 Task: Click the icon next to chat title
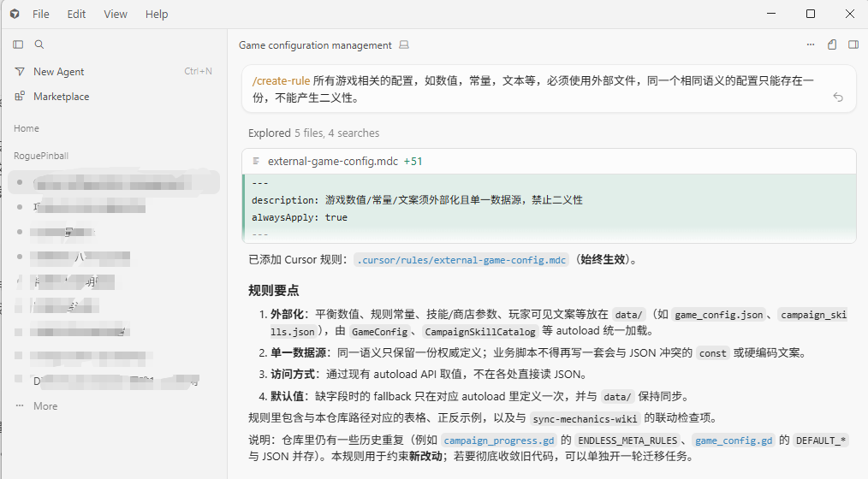pyautogui.click(x=404, y=44)
